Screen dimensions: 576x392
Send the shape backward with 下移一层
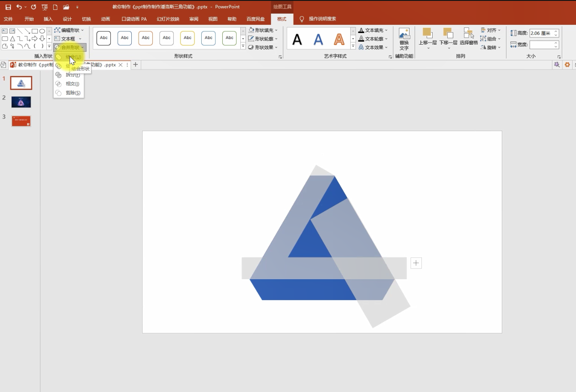[449, 39]
